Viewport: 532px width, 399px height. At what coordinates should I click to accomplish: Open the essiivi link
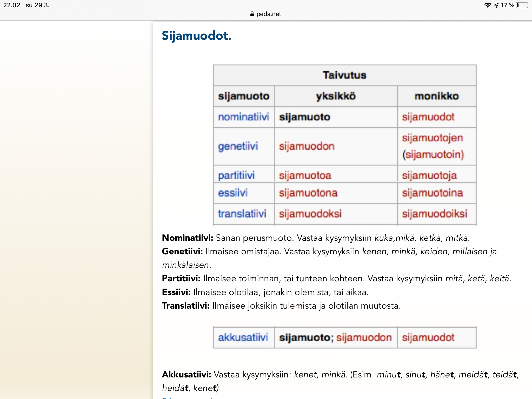click(233, 193)
